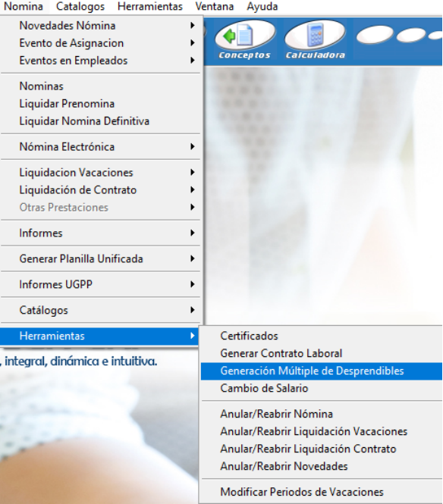Choose Modificar Periodos de Vacaciones
This screenshot has height=504, width=443.
321,492
